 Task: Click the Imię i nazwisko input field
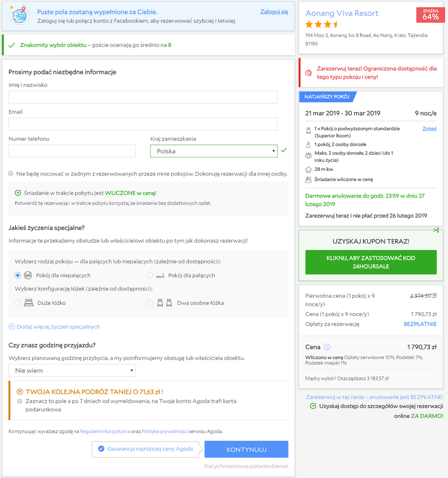point(143,97)
